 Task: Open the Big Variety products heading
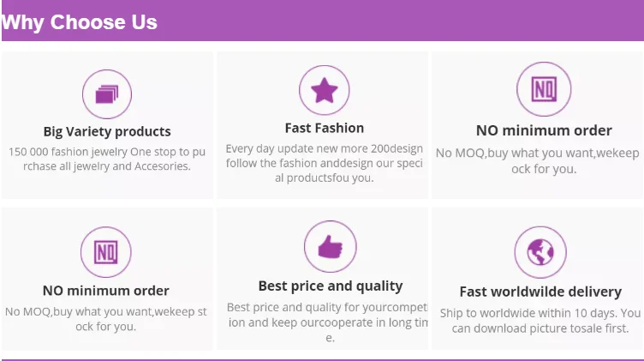pyautogui.click(x=107, y=131)
